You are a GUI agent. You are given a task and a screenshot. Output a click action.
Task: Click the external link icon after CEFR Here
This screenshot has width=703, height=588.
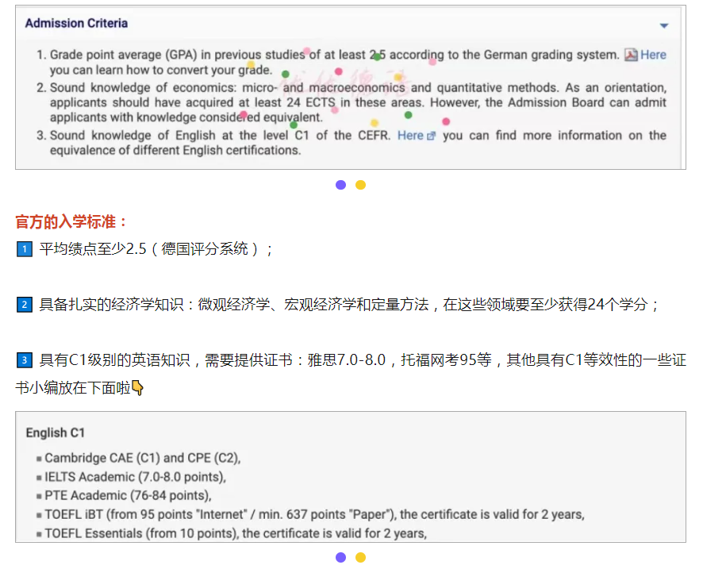431,136
